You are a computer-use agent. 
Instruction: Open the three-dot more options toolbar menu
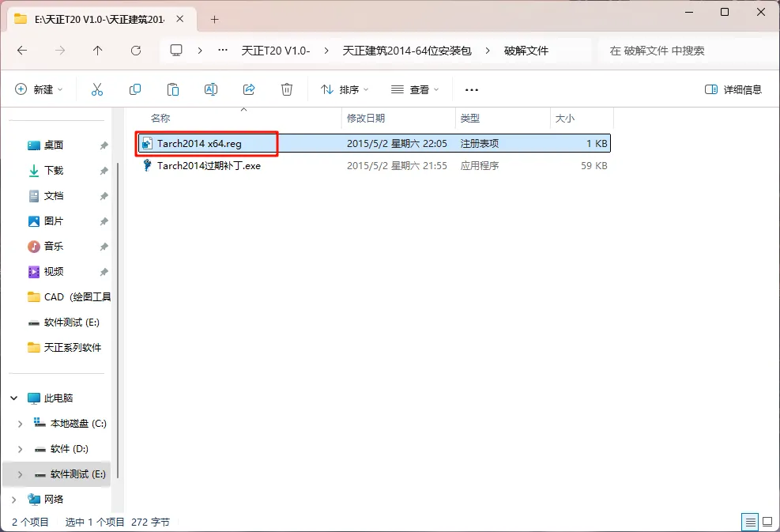click(x=472, y=90)
